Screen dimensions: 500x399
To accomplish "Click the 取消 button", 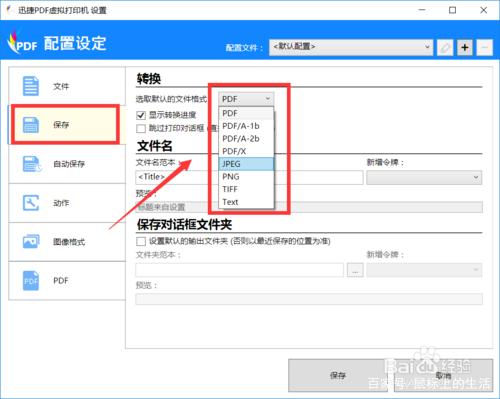I will (x=443, y=375).
